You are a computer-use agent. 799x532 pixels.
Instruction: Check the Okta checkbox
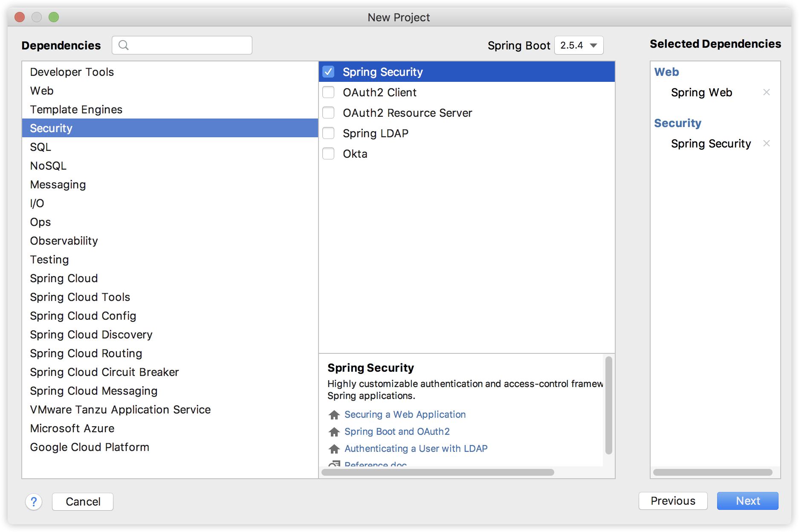click(328, 153)
